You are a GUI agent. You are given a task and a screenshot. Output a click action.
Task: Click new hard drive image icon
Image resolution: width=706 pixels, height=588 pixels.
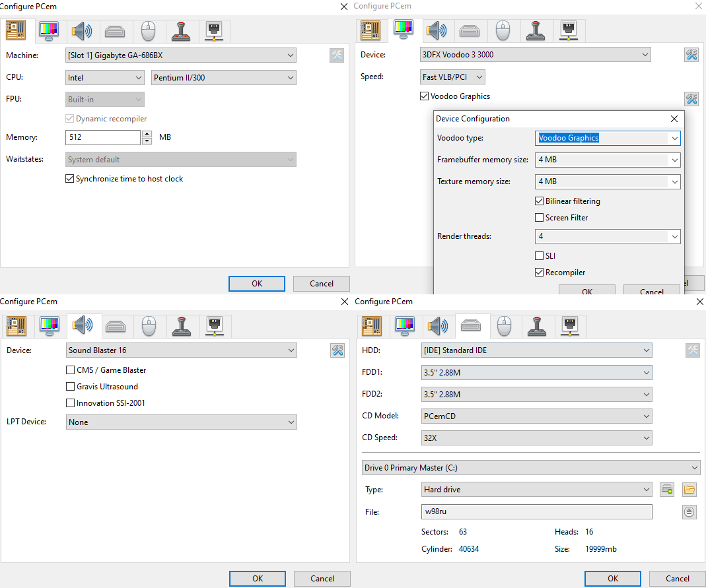(667, 490)
